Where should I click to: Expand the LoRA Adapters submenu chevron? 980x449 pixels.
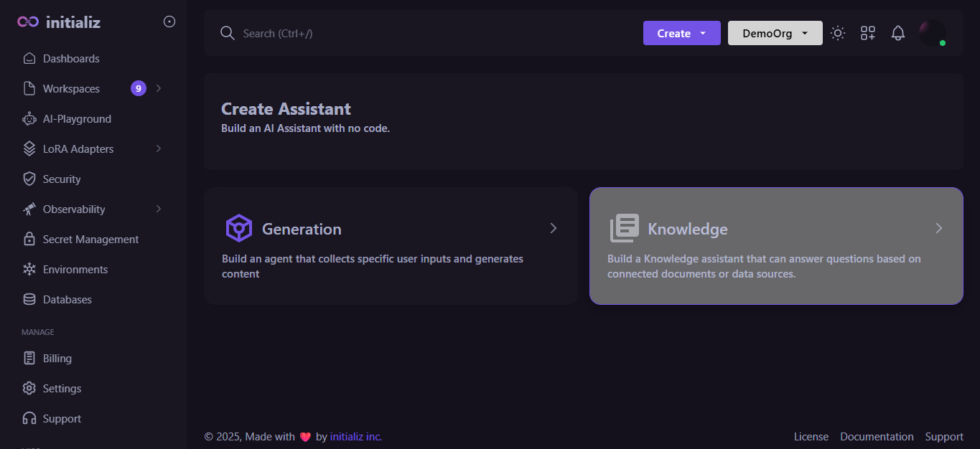click(x=159, y=148)
